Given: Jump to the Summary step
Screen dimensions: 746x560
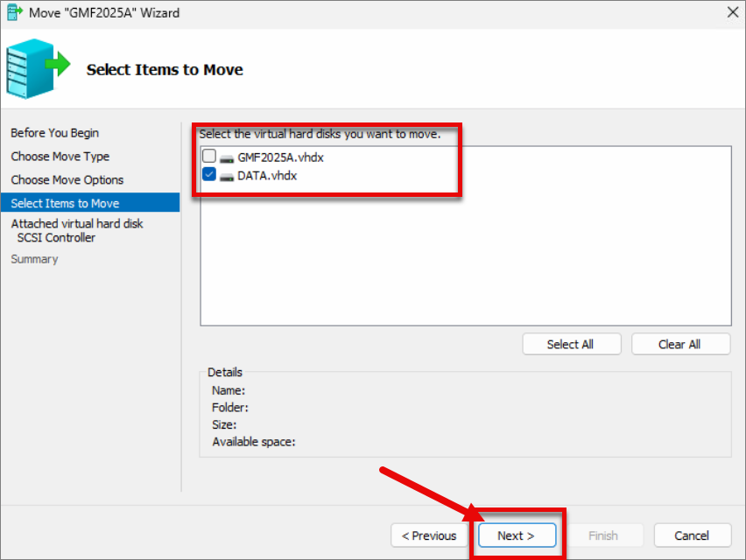Looking at the screenshot, I should click(x=34, y=259).
